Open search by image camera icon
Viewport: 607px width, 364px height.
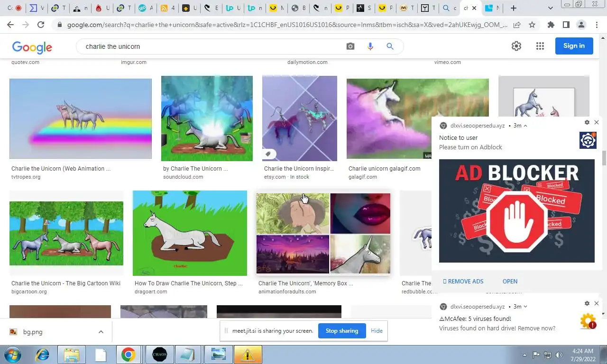(x=350, y=46)
